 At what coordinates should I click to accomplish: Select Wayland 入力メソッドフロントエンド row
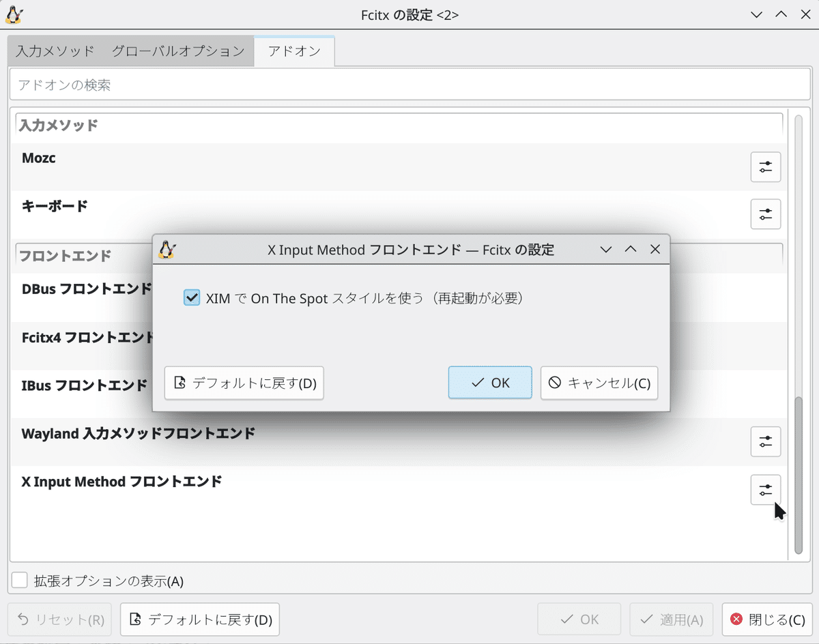(399, 441)
